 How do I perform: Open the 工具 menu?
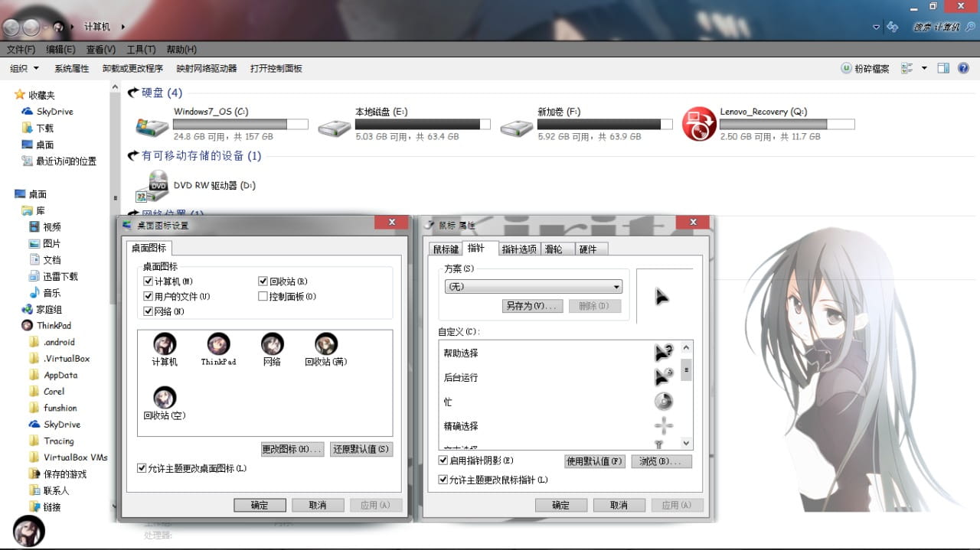(x=140, y=49)
